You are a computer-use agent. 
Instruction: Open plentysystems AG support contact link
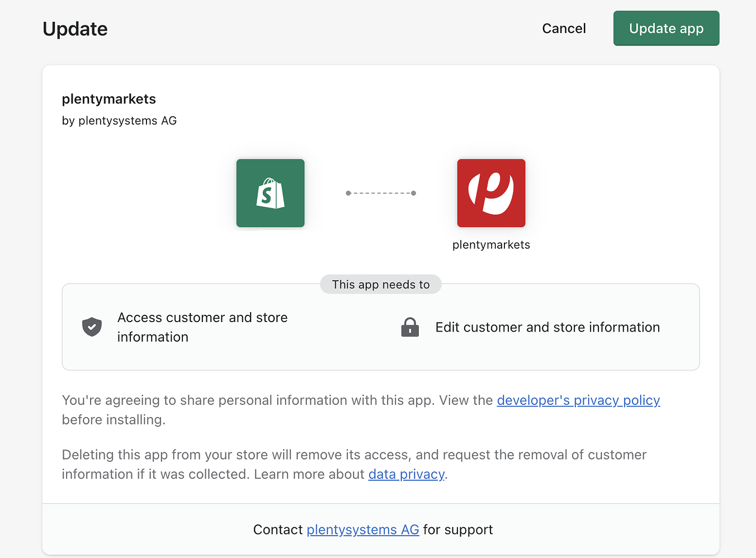(362, 529)
